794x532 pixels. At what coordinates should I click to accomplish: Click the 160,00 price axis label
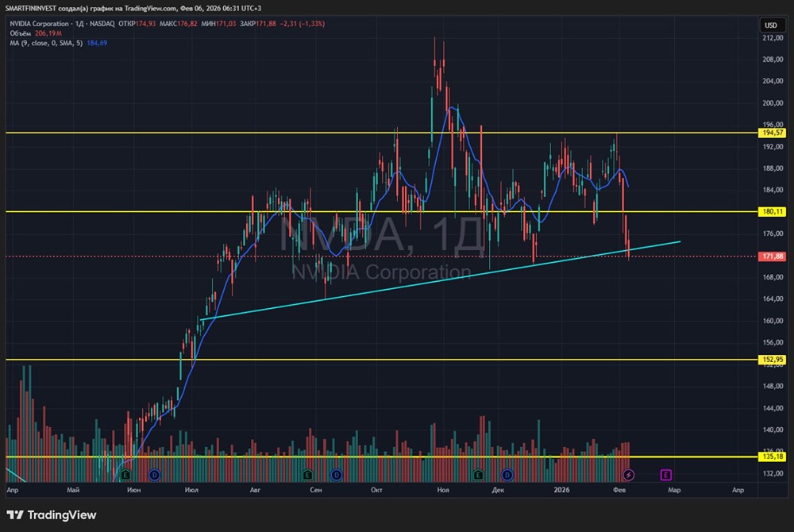pyautogui.click(x=773, y=321)
